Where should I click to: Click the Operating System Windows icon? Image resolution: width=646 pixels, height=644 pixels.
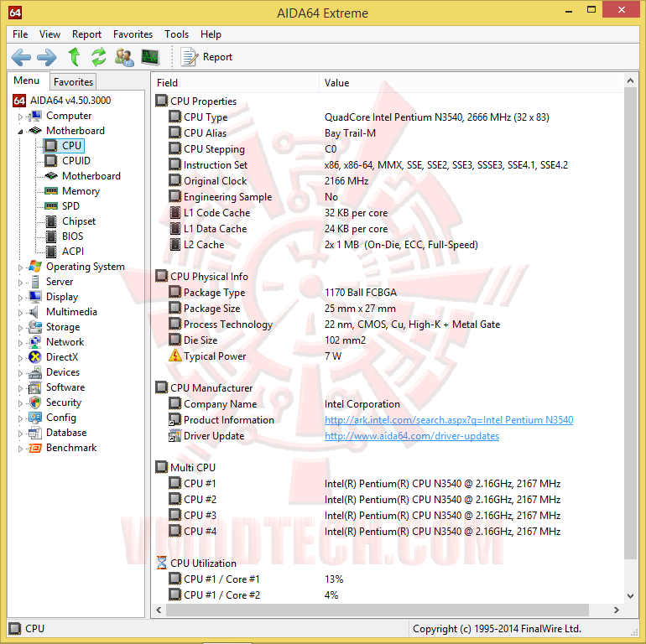pos(35,267)
